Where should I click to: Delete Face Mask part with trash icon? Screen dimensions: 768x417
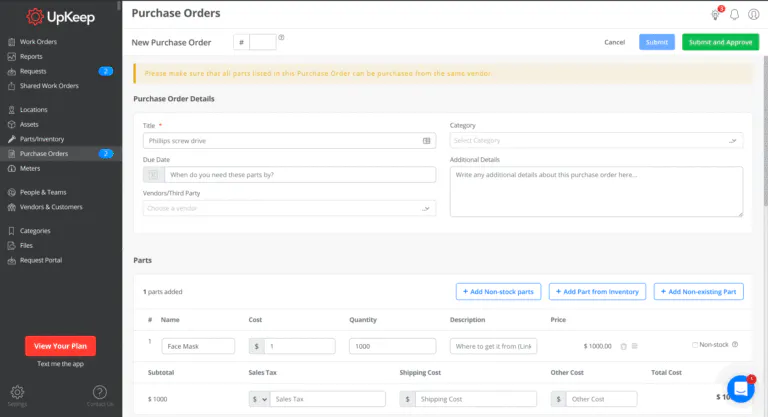click(x=623, y=346)
